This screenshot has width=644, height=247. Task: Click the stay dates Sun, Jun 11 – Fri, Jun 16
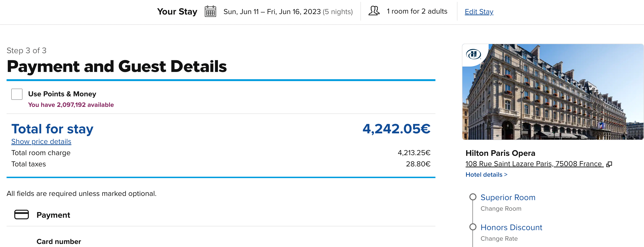[x=272, y=12]
